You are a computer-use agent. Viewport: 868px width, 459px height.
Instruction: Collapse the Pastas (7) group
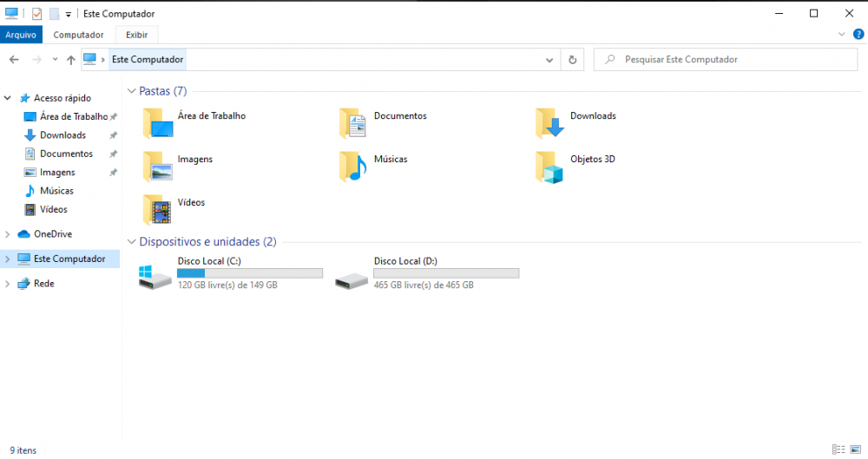pyautogui.click(x=132, y=91)
